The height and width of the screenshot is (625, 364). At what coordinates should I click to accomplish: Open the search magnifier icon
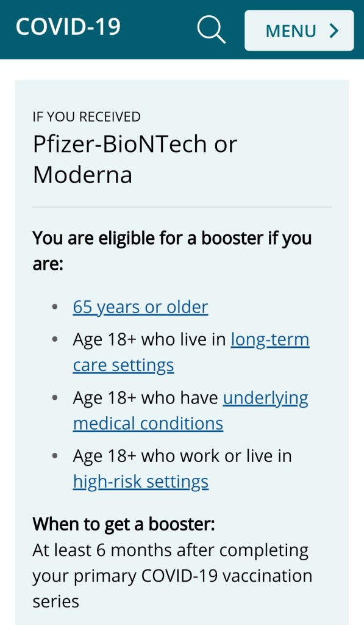pos(212,30)
